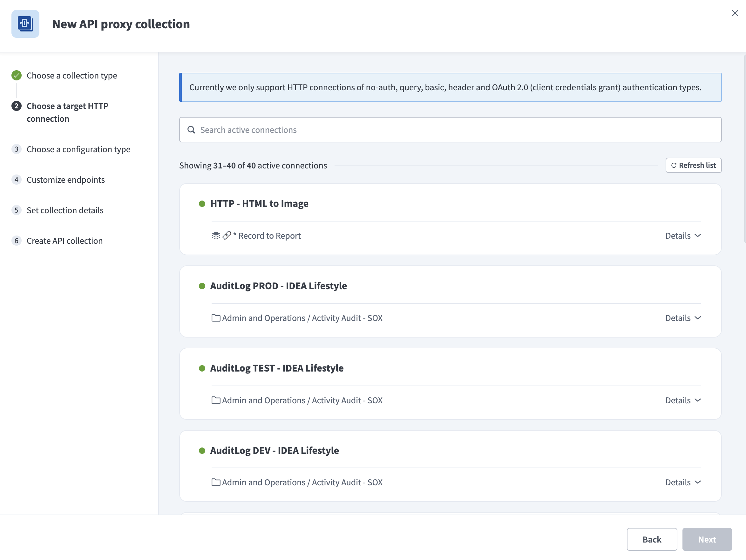This screenshot has width=746, height=560.
Task: Click the link icon next to Record to Report
Action: [x=226, y=236]
